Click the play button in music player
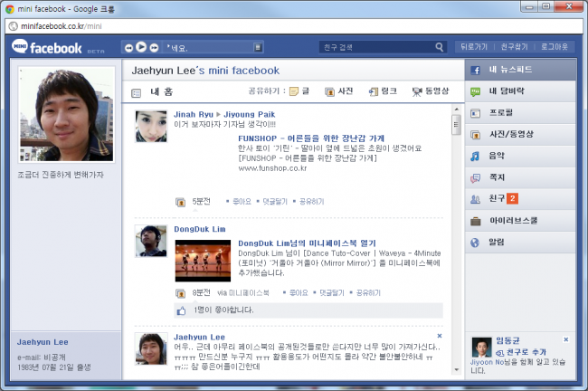The width and height of the screenshot is (588, 391). [x=141, y=47]
